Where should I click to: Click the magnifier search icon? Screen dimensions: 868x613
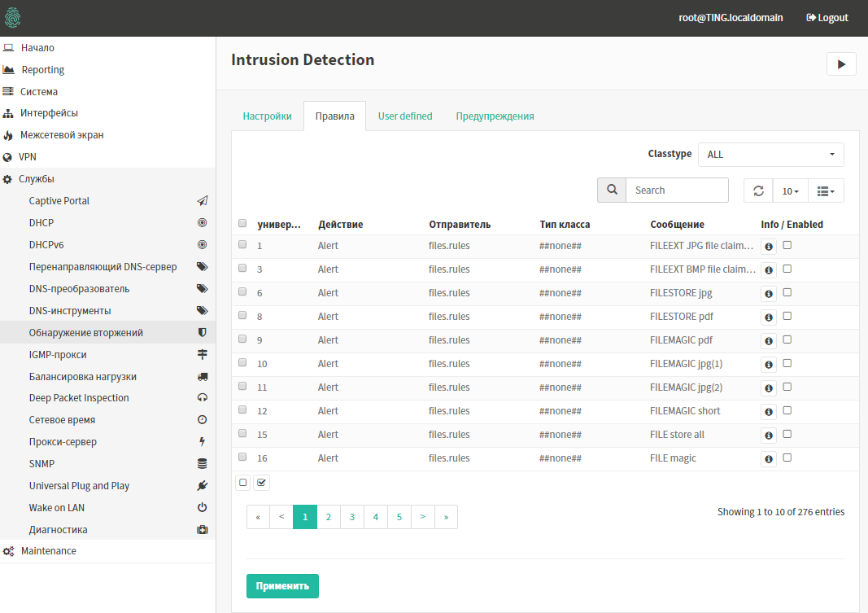pos(612,190)
